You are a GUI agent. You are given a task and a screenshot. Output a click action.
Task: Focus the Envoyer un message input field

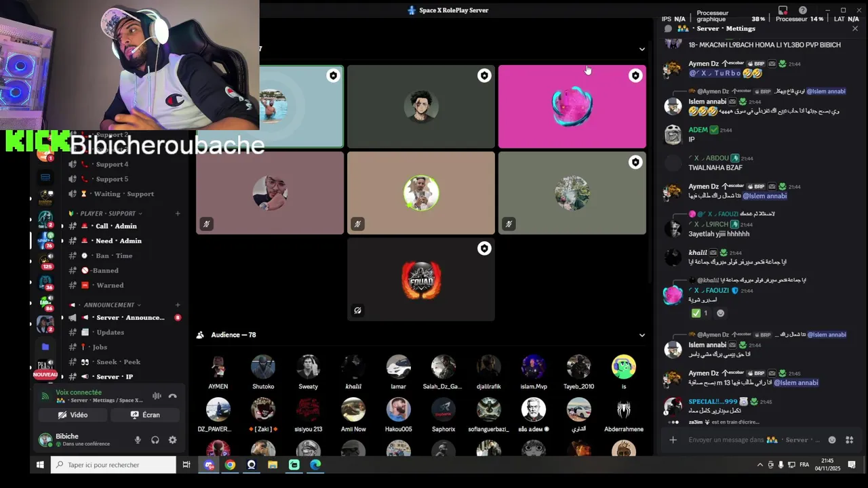[753, 440]
